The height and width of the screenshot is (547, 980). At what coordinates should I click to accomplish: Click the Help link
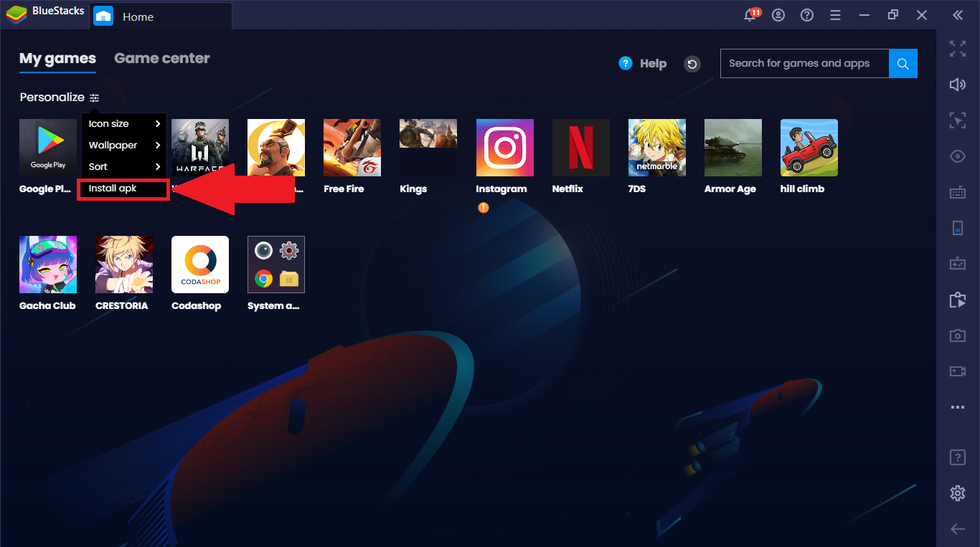click(644, 64)
